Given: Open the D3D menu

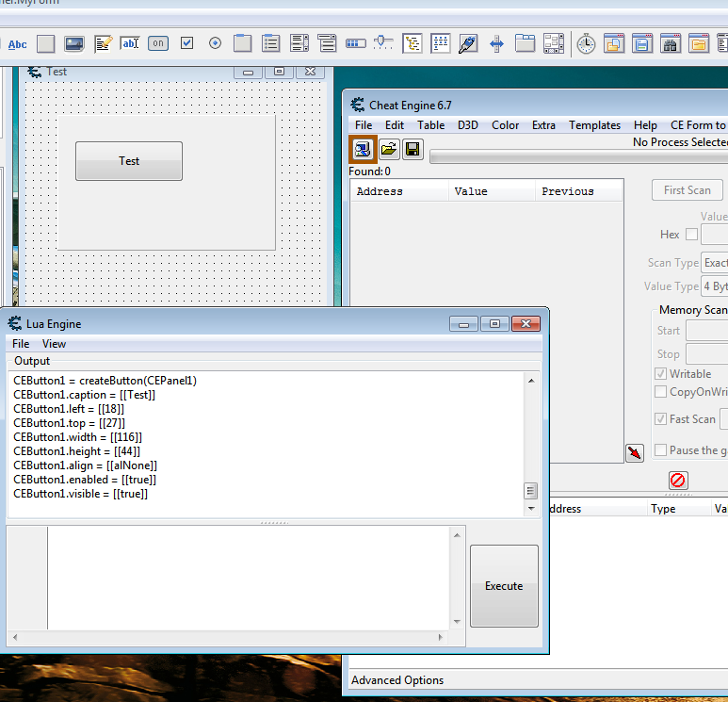Looking at the screenshot, I should click(468, 125).
